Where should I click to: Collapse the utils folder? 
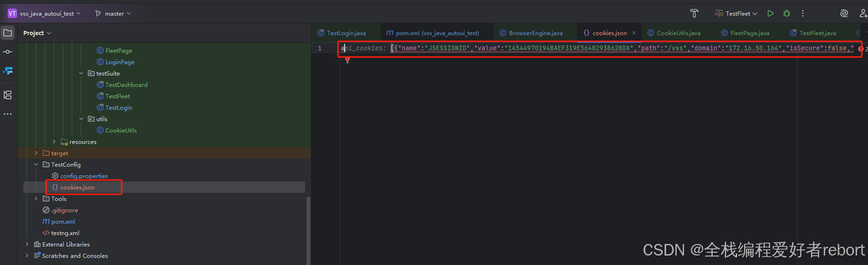[81, 119]
